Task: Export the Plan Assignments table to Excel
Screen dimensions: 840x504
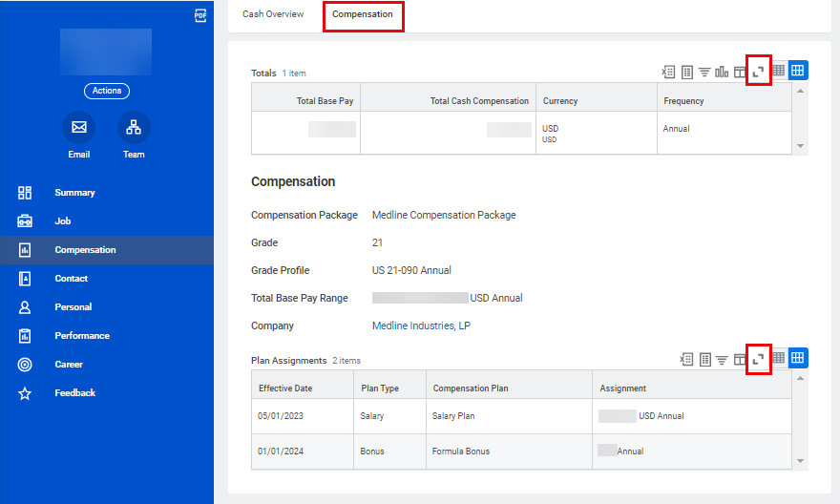Action: [686, 359]
